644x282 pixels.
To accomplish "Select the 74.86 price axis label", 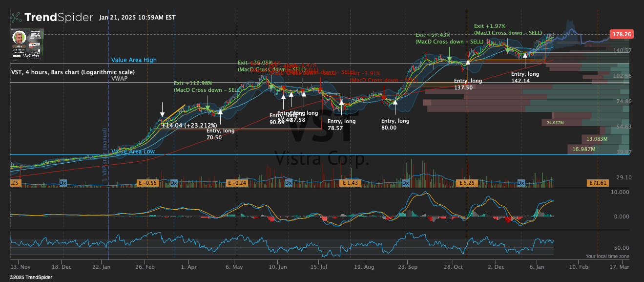I will 624,101.
